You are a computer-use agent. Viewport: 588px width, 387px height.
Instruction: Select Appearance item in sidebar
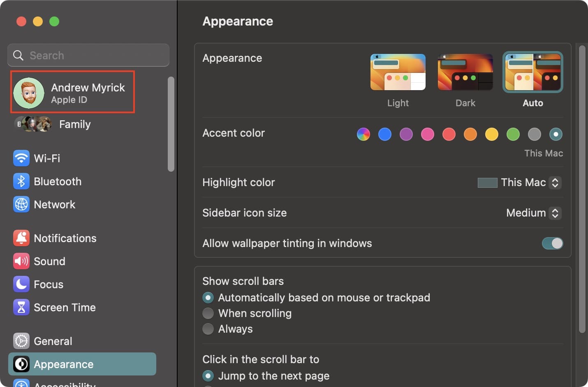82,364
